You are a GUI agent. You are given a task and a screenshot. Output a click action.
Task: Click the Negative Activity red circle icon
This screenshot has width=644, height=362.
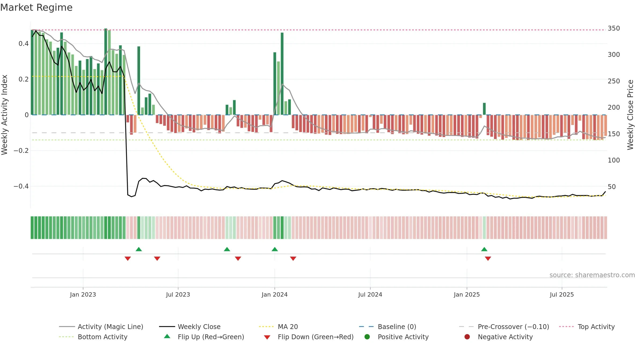tap(467, 337)
